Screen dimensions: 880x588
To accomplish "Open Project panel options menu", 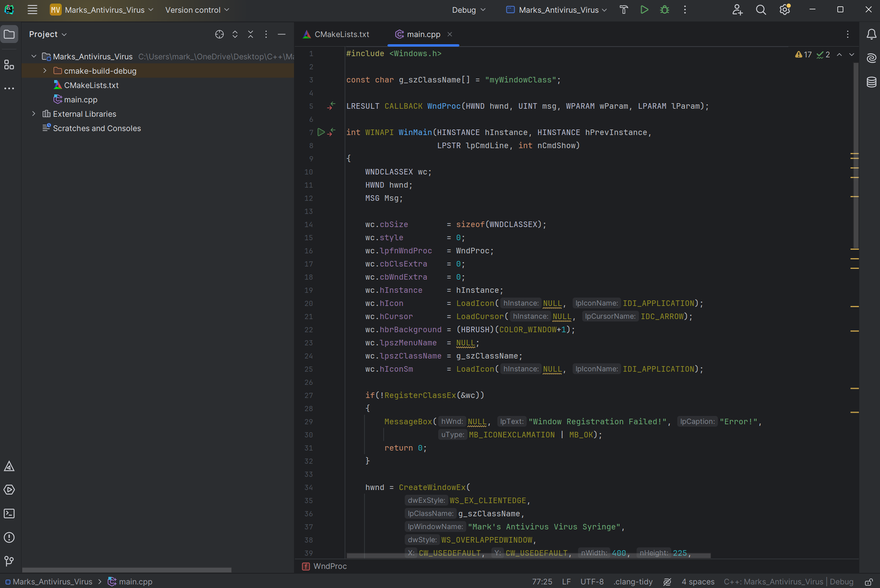I will click(266, 34).
